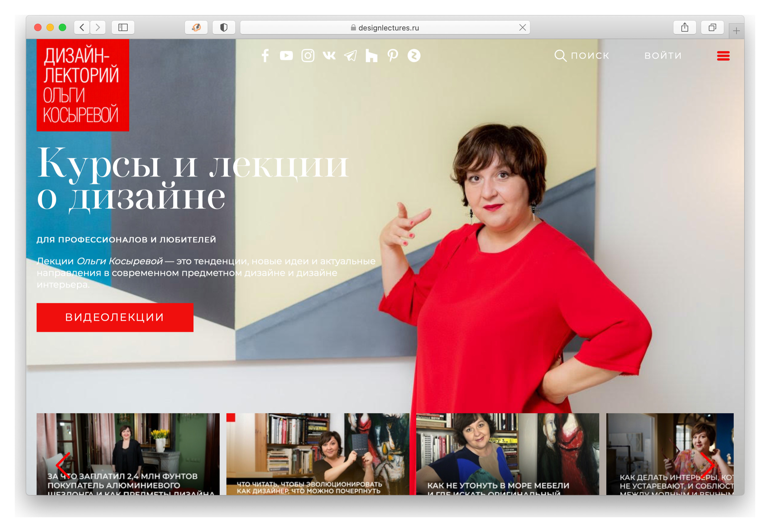Open the Telegram channel icon
The width and height of the screenshot is (770, 532).
pyautogui.click(x=350, y=56)
